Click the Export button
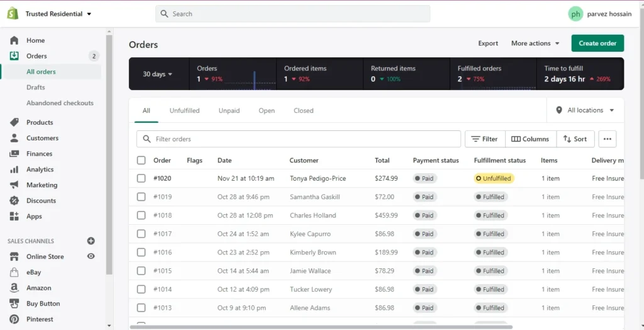The image size is (644, 330). tap(488, 43)
